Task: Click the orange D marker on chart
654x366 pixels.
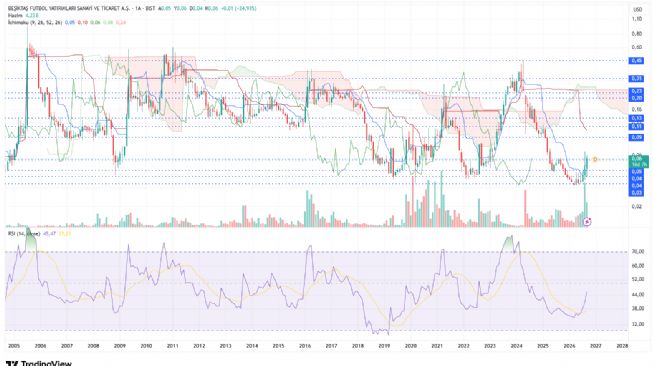Action: coord(595,159)
